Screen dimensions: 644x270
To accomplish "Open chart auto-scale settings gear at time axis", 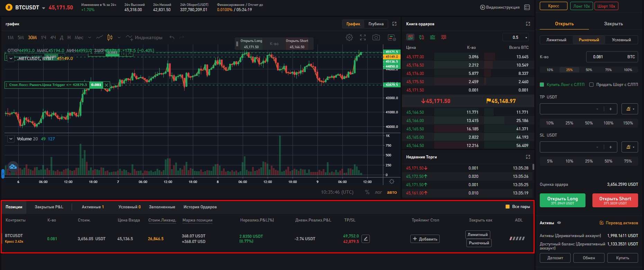I will 392,182.
